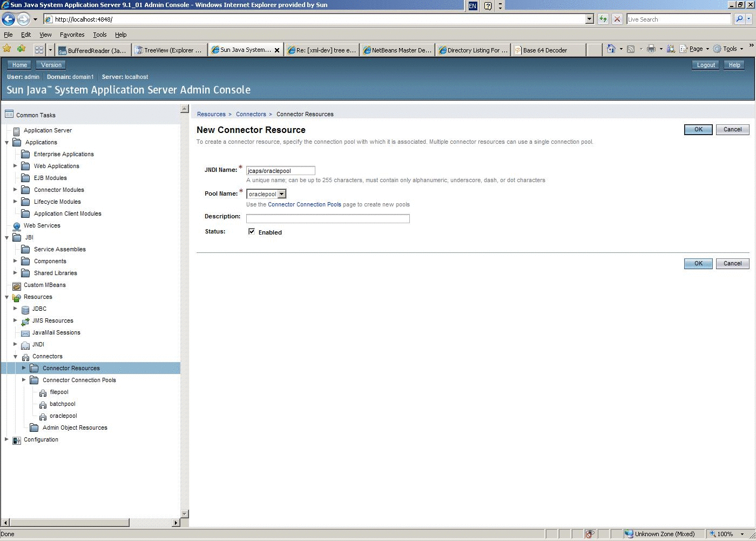Click the upper OK button

pos(698,130)
